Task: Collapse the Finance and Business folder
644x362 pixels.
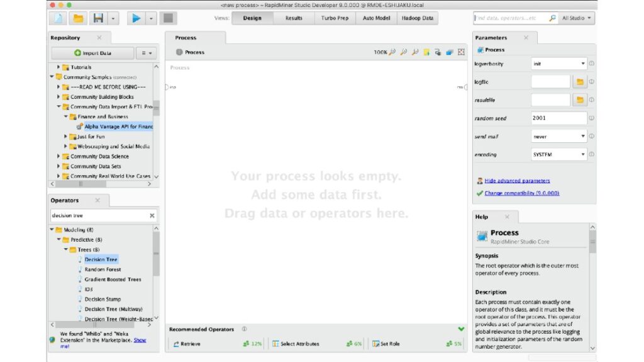Action: (65, 116)
